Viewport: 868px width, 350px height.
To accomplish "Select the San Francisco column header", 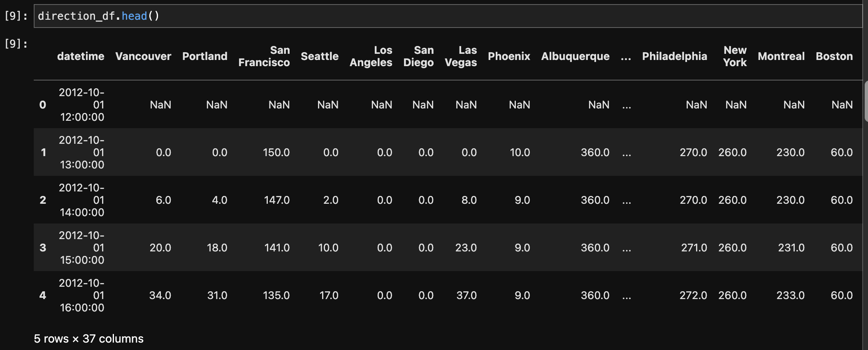I will [x=264, y=56].
